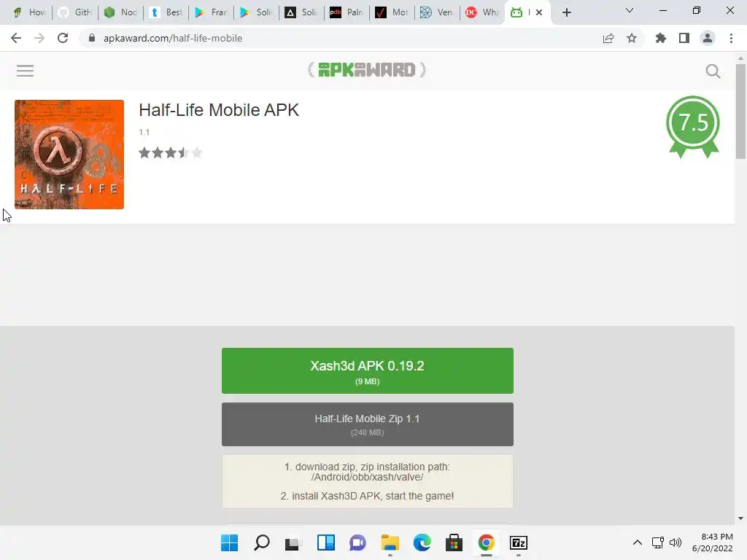Expand the tab search dropdown
Viewport: 747px width, 560px height.
630,10
